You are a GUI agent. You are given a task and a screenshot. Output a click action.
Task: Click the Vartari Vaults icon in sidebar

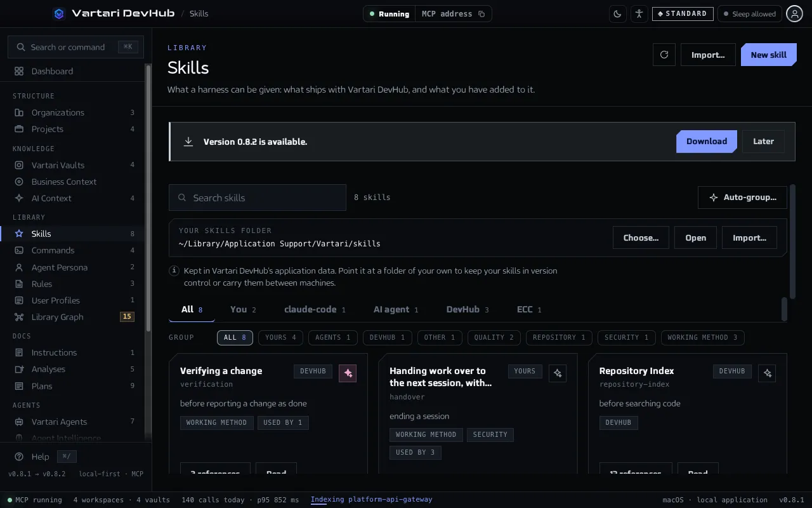(19, 165)
